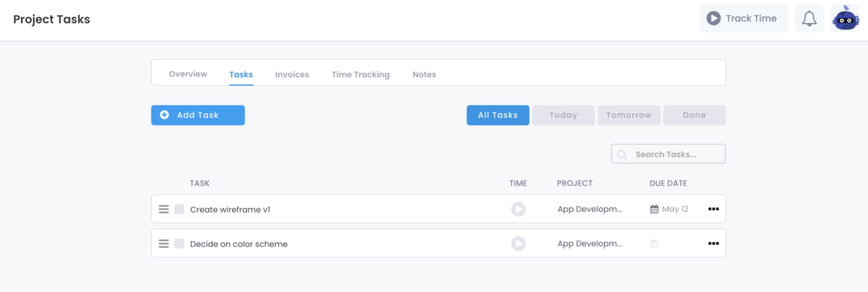Viewport: 868px width, 292px height.
Task: Open the robot user avatar menu
Action: coord(845,19)
